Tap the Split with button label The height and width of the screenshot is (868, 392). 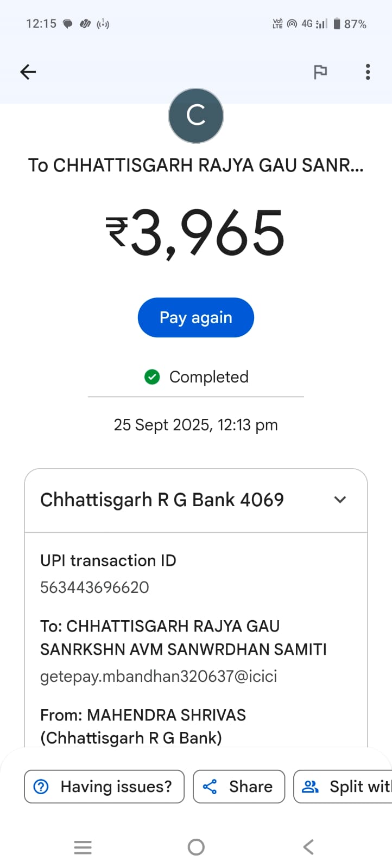click(x=359, y=787)
